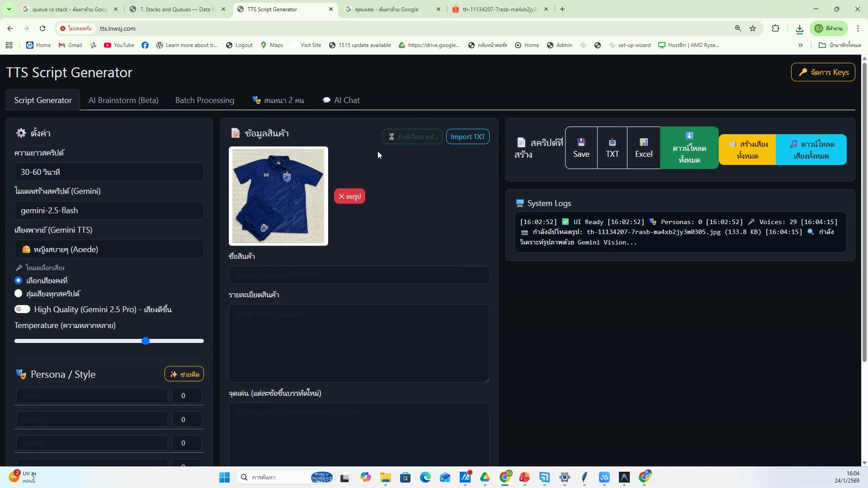Click the ชื่อสินค้า product name field
868x488 pixels.
(x=359, y=275)
